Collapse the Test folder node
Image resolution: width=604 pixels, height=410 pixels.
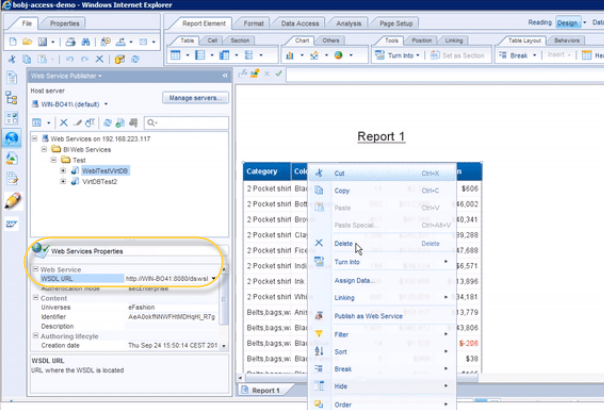[x=54, y=160]
